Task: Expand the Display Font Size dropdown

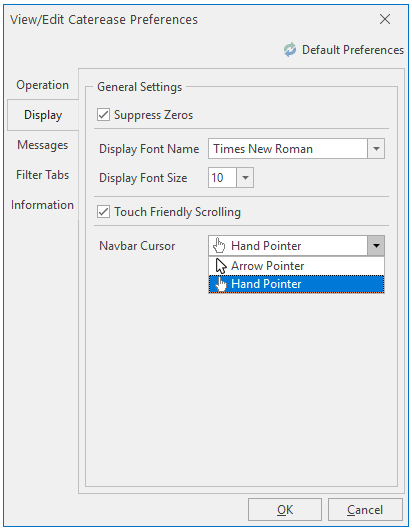Action: coord(245,177)
